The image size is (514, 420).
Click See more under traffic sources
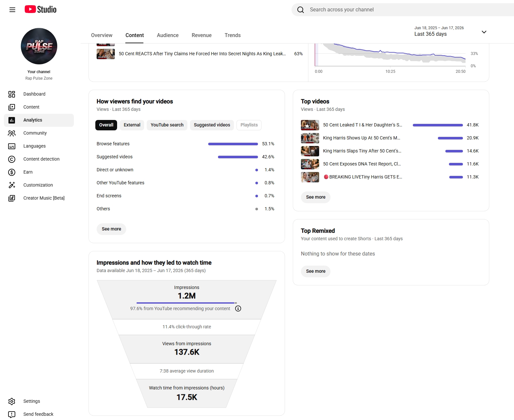point(111,229)
